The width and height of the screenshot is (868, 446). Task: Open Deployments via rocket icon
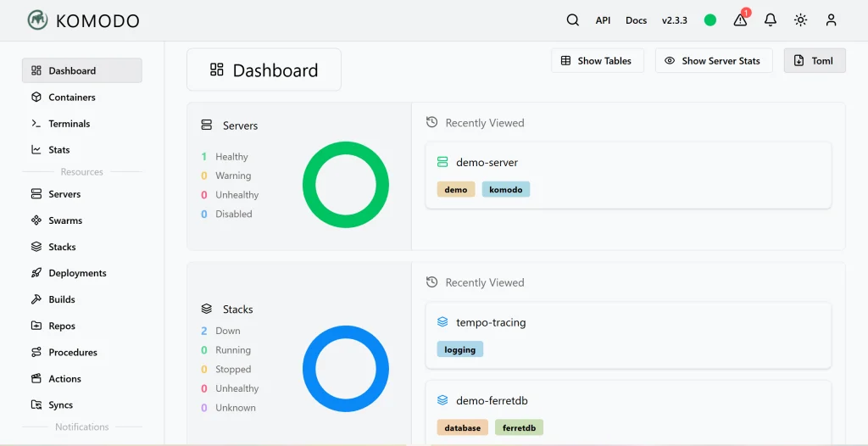coord(36,273)
